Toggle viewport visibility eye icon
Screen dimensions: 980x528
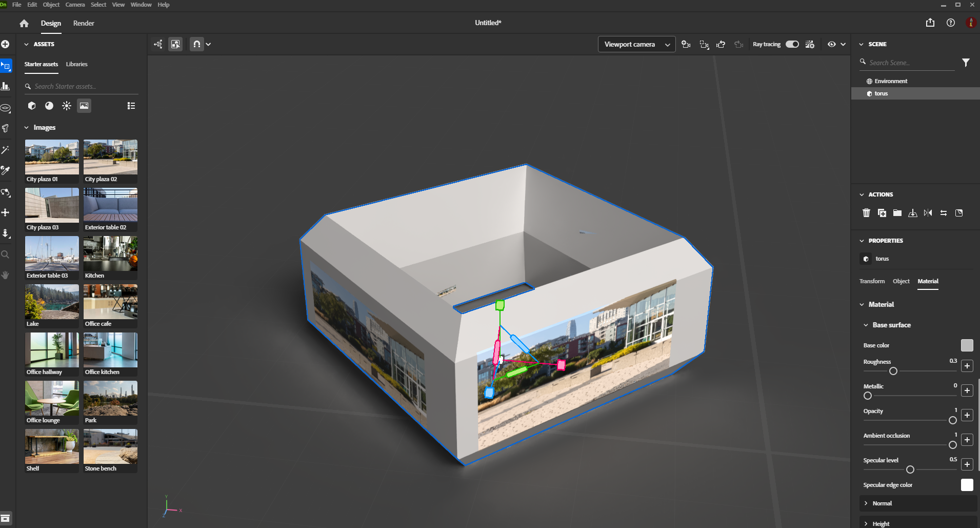click(832, 44)
